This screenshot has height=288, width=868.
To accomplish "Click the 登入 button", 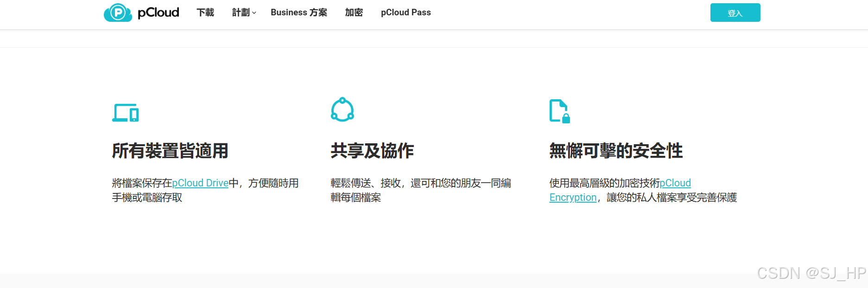I will click(735, 13).
